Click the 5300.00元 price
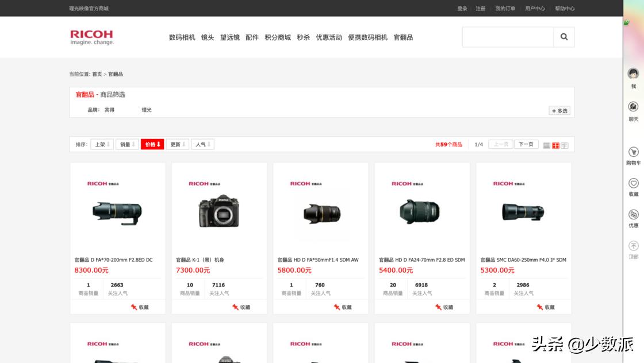Viewport: 644px width, 363px height. [497, 271]
